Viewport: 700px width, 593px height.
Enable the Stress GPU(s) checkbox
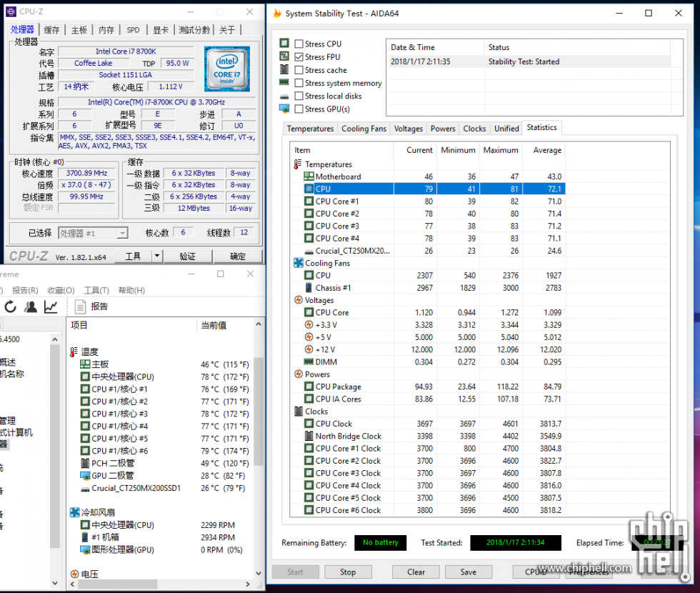click(299, 109)
